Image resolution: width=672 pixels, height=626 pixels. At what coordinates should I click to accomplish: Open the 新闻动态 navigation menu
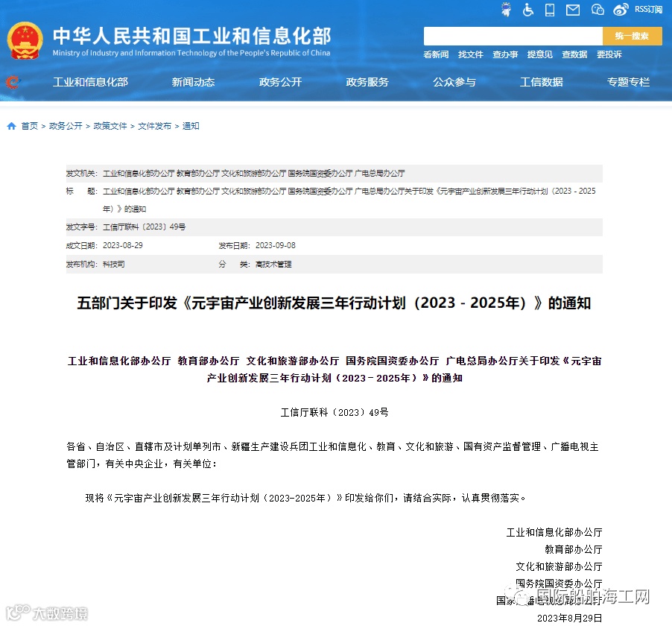point(193,82)
